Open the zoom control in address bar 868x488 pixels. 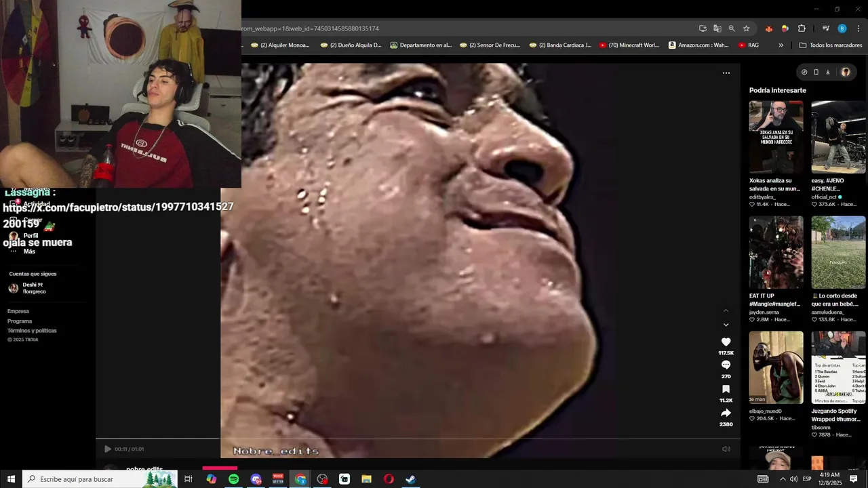732,28
